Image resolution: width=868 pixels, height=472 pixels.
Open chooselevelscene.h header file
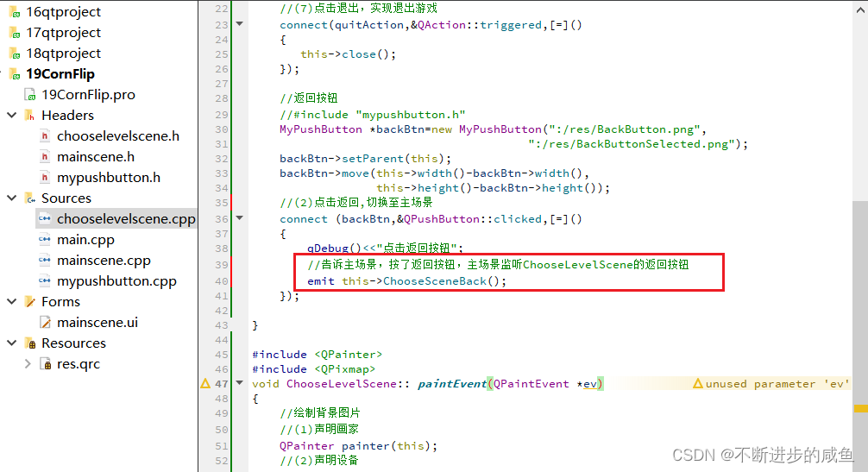[x=118, y=136]
